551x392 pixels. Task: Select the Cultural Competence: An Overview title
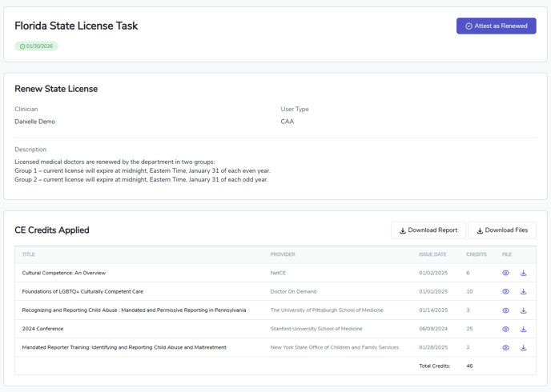[64, 273]
